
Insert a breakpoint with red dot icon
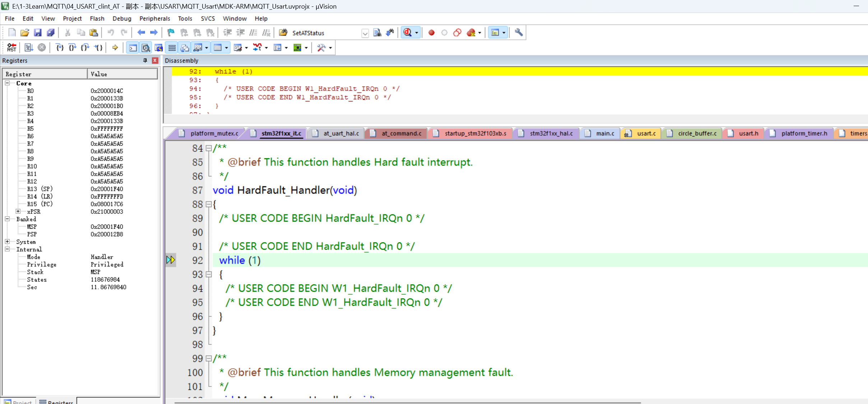[431, 33]
